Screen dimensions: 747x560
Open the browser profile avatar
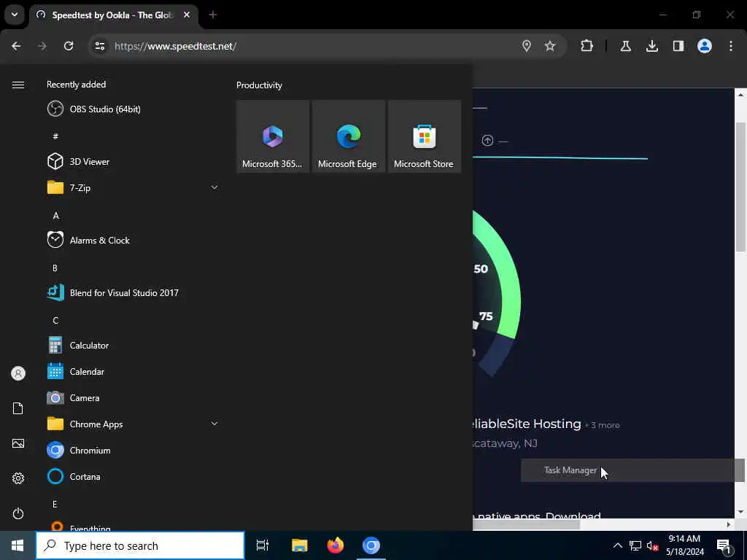pos(705,46)
